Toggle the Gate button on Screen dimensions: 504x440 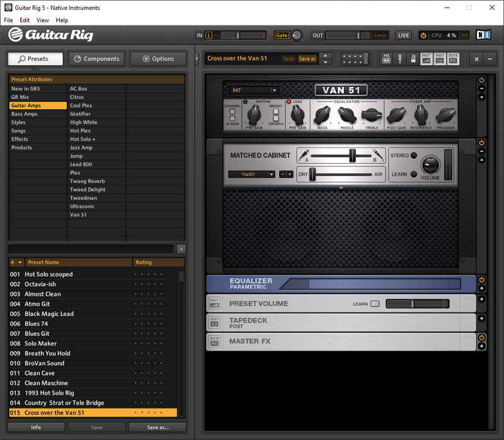click(x=282, y=35)
